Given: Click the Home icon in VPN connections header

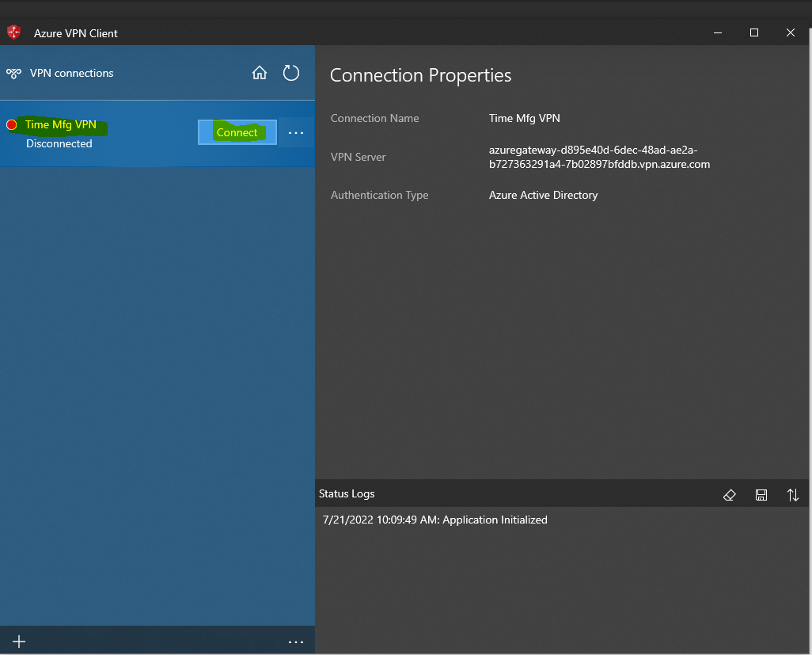Looking at the screenshot, I should pyautogui.click(x=260, y=73).
